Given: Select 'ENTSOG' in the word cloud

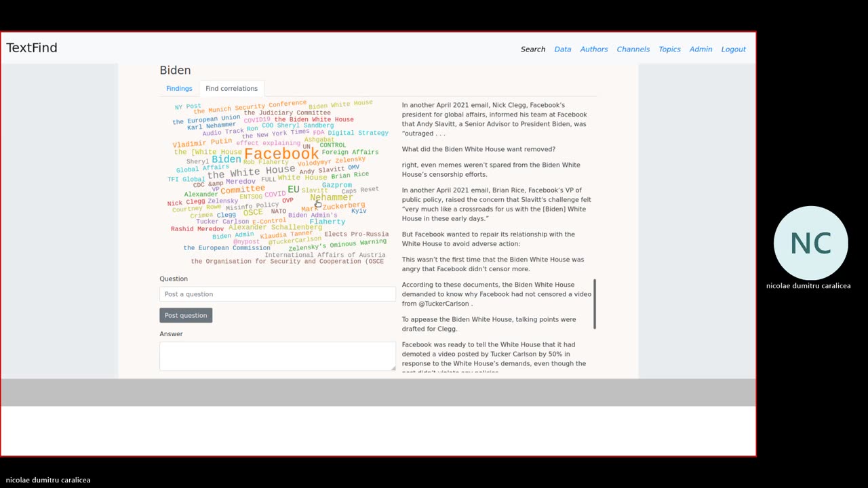Looking at the screenshot, I should tap(251, 197).
